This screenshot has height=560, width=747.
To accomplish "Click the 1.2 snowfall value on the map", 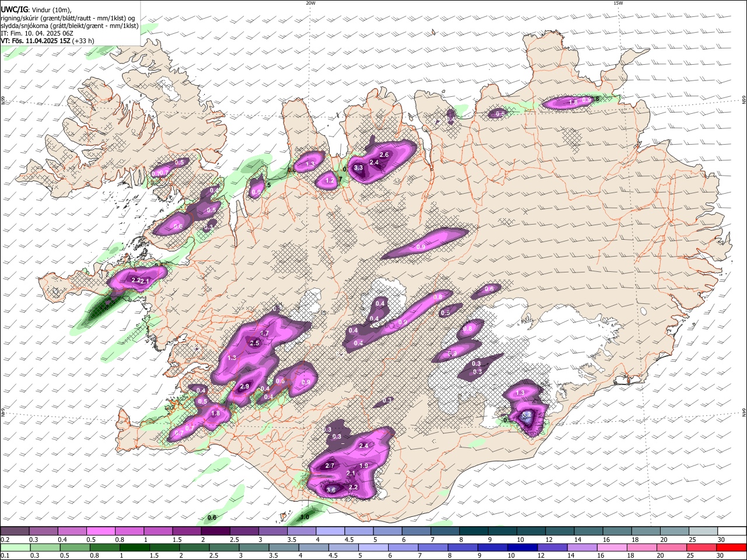I will point(330,181).
